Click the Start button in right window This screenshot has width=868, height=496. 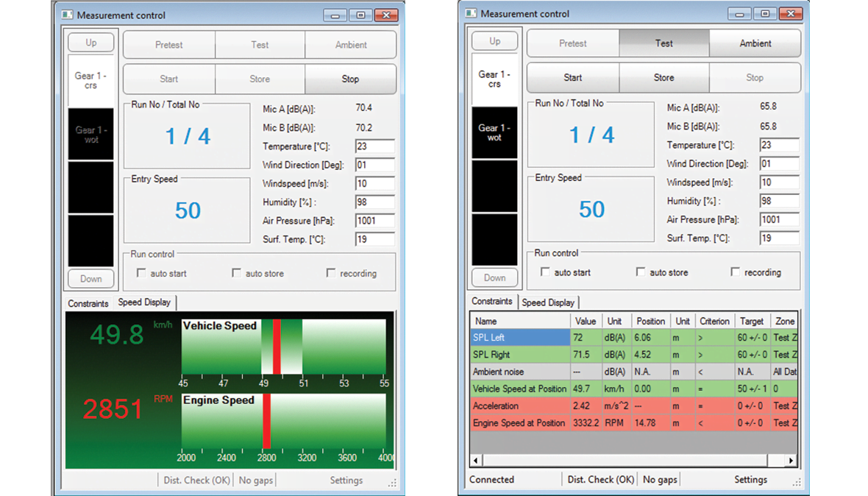tap(573, 77)
